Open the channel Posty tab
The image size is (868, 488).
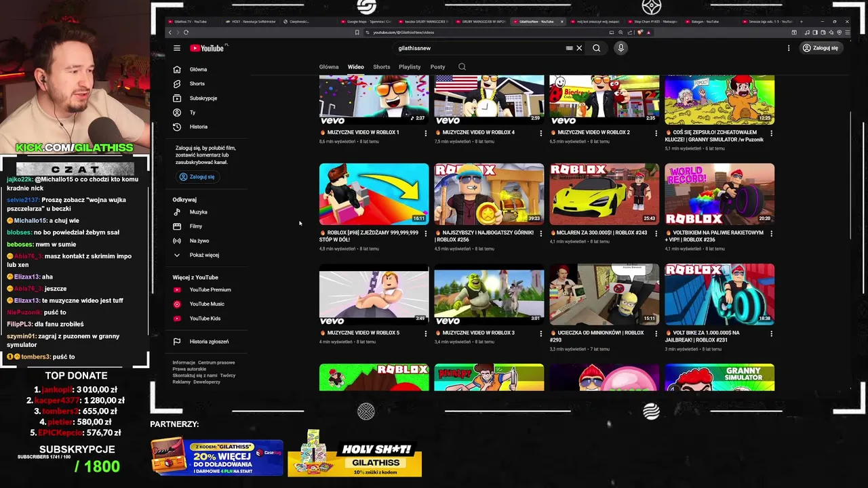(437, 67)
